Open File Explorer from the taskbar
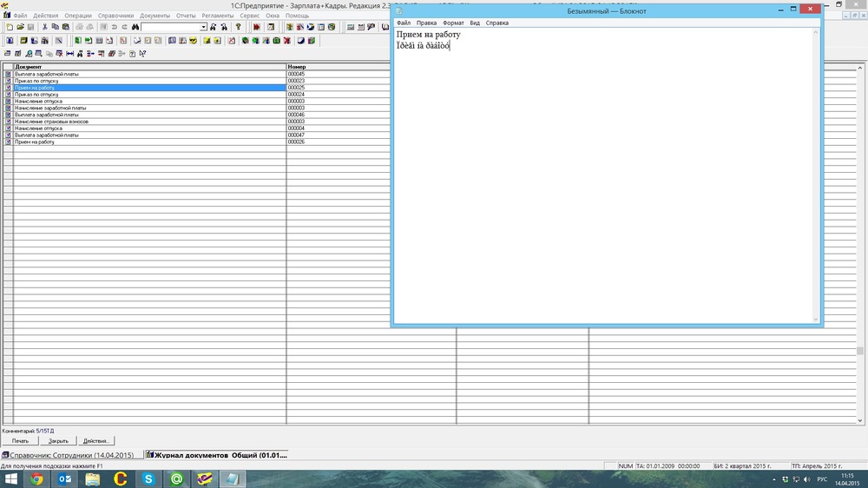Screen dimensions: 868x488 point(93,478)
